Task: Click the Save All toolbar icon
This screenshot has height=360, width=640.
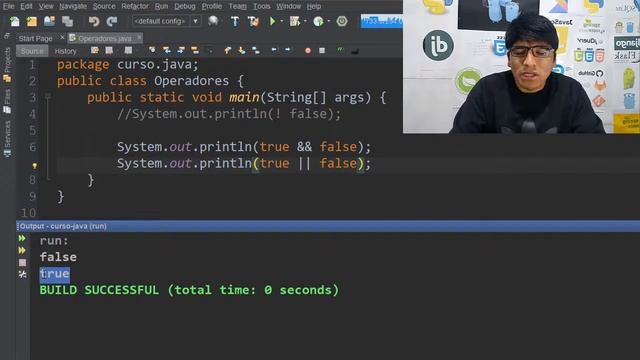Action: point(67,21)
